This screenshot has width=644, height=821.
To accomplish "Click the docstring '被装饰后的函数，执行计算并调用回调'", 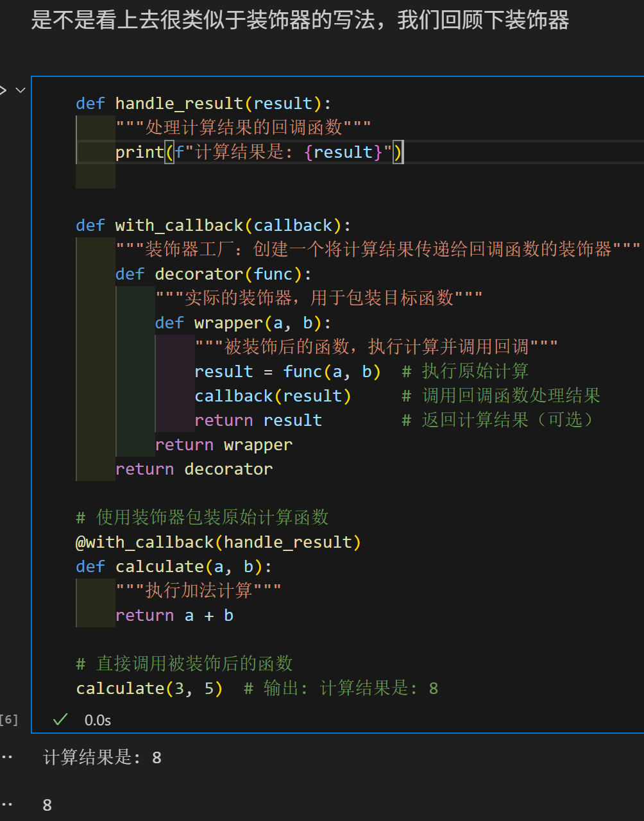I will pos(377,347).
